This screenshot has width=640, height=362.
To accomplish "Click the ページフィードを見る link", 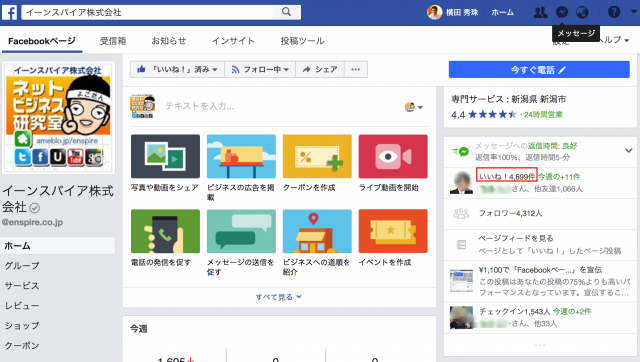I will 516,238.
